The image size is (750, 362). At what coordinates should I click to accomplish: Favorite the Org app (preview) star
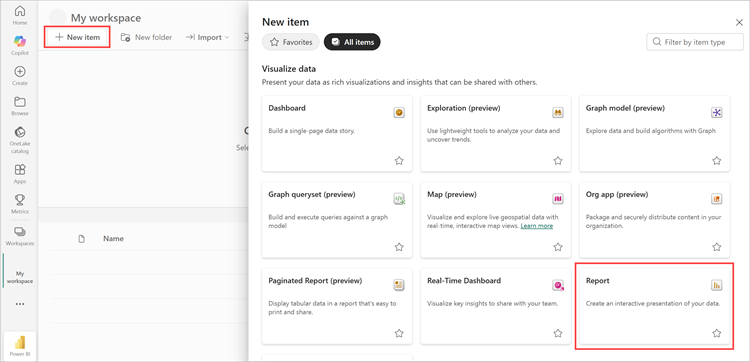click(717, 247)
